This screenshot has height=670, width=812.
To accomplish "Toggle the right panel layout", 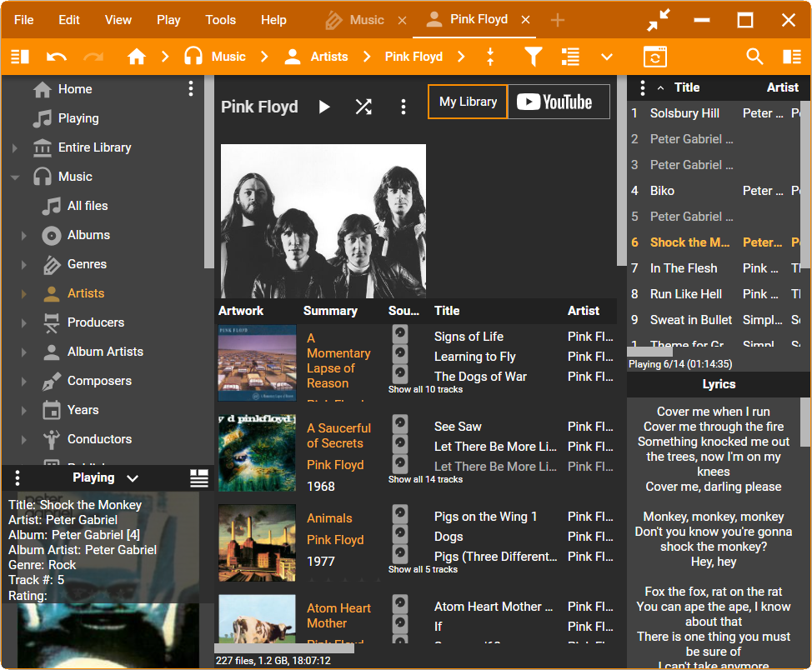I will click(x=791, y=57).
